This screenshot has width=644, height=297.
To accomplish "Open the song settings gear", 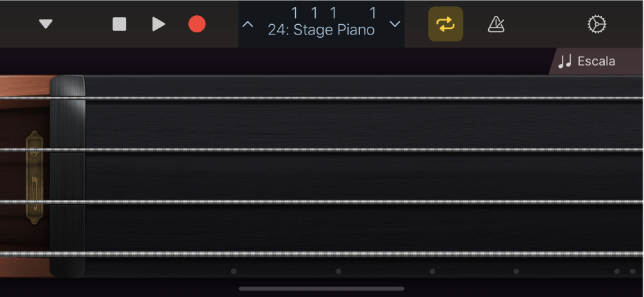I will [x=596, y=25].
